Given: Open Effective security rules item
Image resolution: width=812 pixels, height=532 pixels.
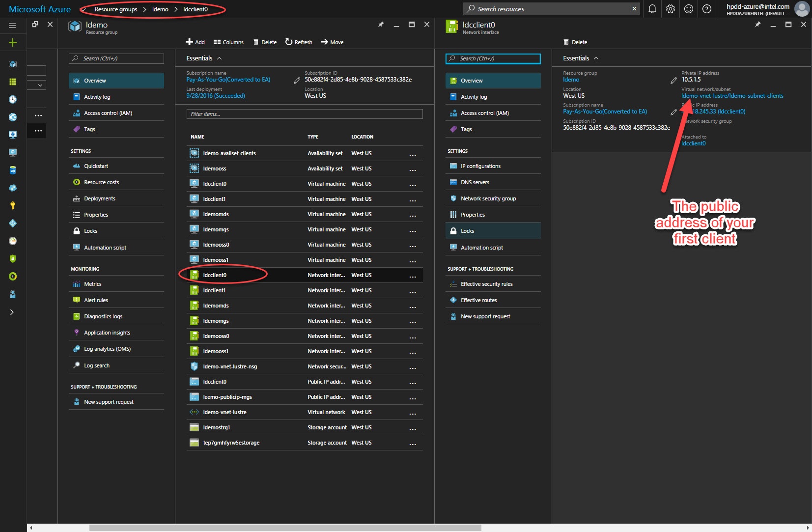Looking at the screenshot, I should pyautogui.click(x=493, y=284).
